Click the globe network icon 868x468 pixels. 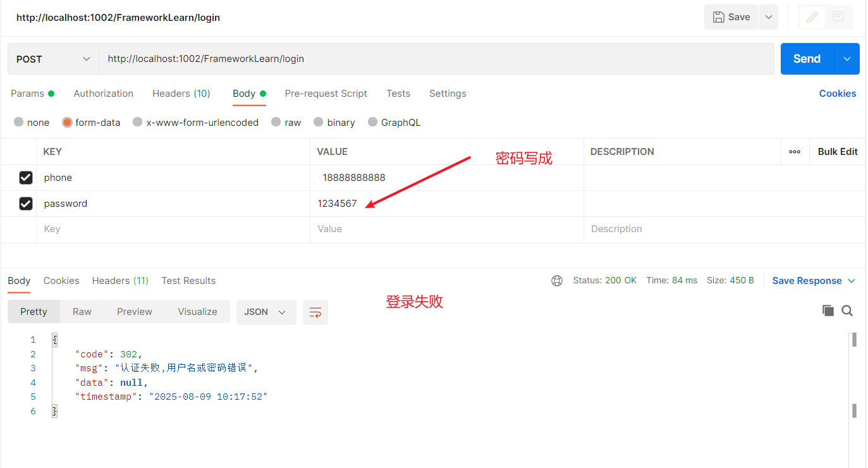557,281
